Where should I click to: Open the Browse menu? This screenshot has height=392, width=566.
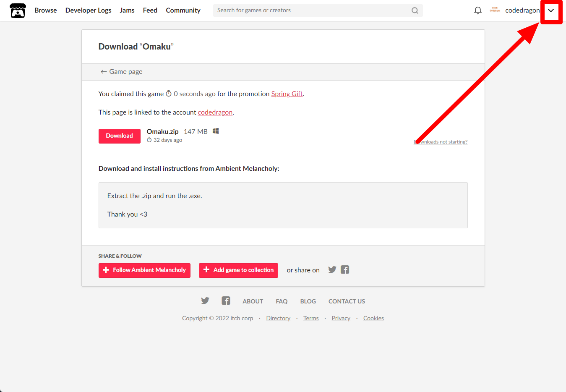coord(46,10)
